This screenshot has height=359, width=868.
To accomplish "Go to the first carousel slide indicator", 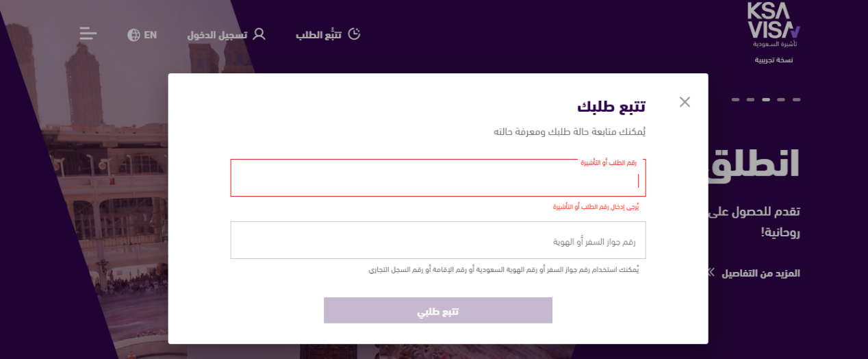I will [797, 100].
